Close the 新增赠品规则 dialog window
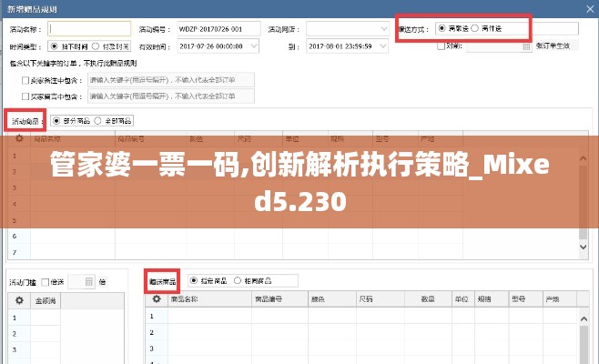The width and height of the screenshot is (599, 364). [x=584, y=9]
